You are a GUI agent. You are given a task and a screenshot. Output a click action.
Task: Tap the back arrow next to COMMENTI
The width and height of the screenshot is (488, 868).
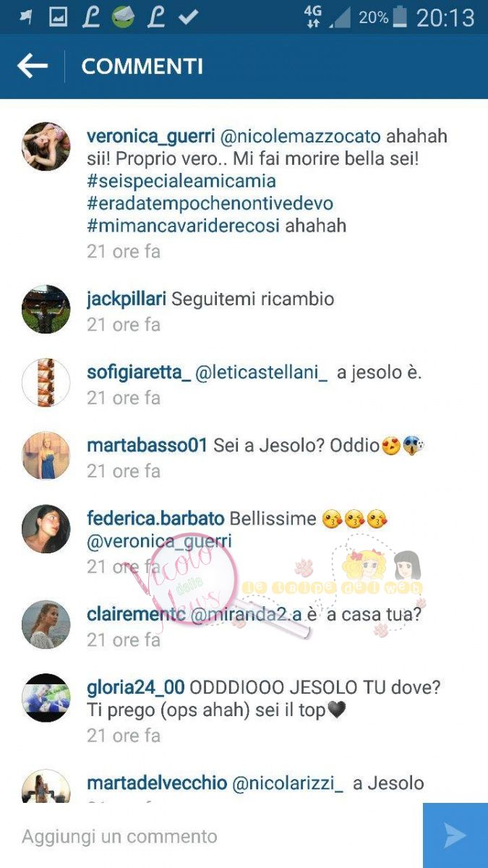[x=33, y=67]
